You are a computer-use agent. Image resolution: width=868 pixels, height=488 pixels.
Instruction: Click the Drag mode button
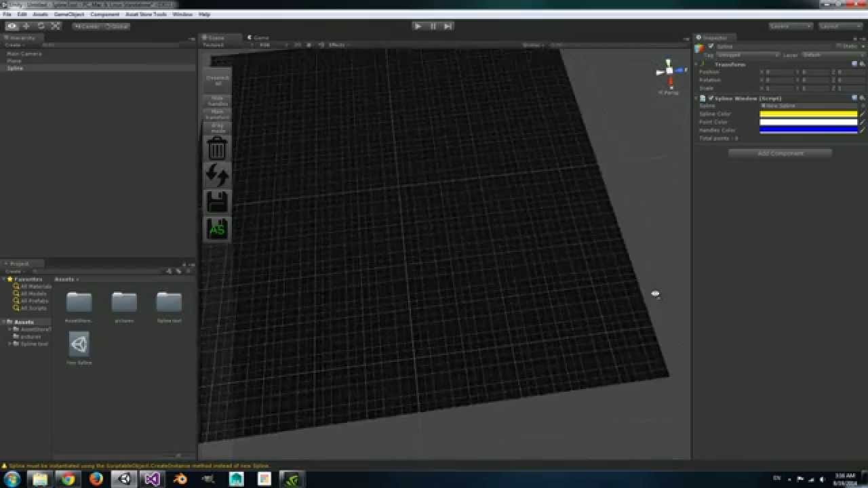(x=217, y=127)
